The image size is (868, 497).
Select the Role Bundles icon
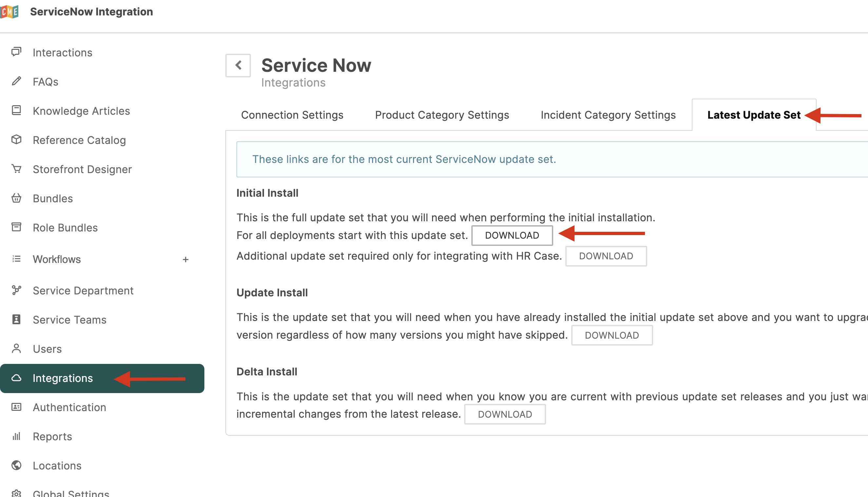(x=16, y=227)
